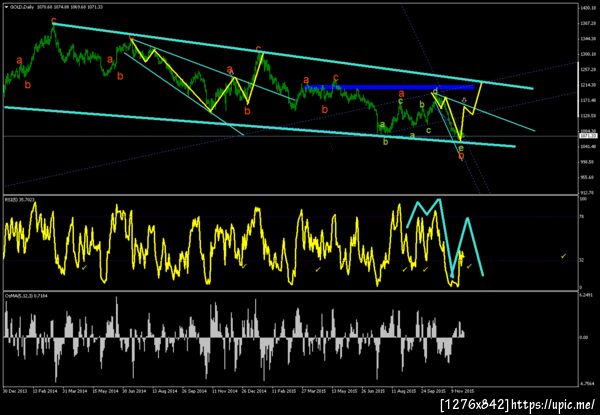Click the 30 Dec 2013 date label
This screenshot has height=415, width=600.
(x=14, y=392)
